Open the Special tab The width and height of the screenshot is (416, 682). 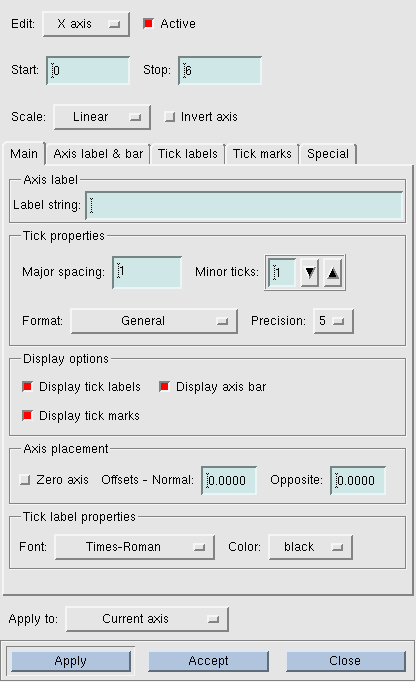(328, 154)
